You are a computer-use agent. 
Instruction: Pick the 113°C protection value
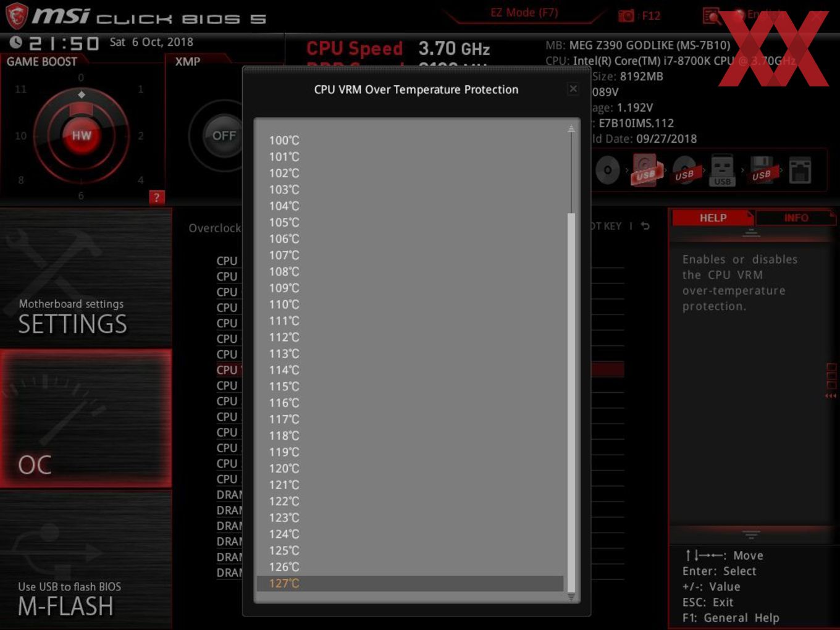click(x=410, y=353)
